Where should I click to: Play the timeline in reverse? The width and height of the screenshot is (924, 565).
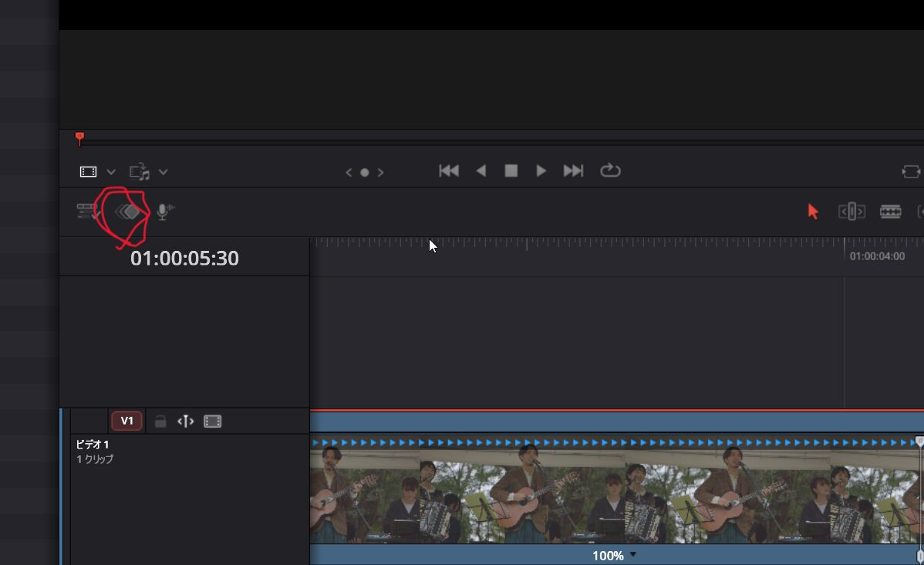[481, 171]
